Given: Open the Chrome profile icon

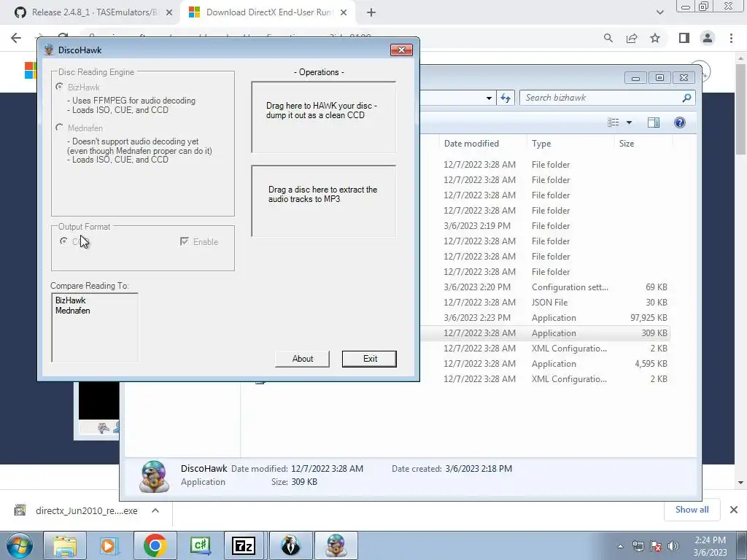Looking at the screenshot, I should (x=708, y=38).
